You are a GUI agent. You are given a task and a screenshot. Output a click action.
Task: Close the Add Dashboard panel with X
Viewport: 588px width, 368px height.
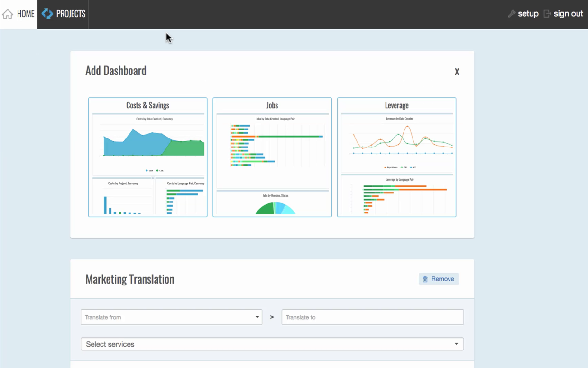click(x=457, y=72)
